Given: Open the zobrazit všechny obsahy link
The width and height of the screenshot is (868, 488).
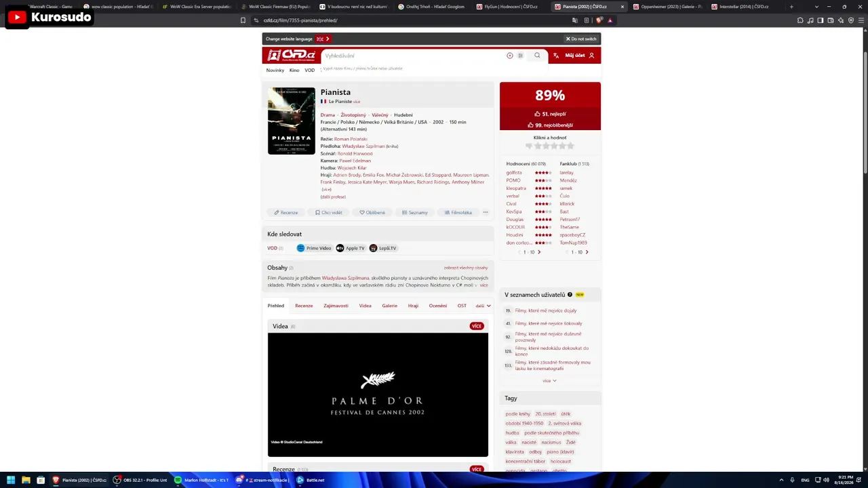Looking at the screenshot, I should 466,268.
